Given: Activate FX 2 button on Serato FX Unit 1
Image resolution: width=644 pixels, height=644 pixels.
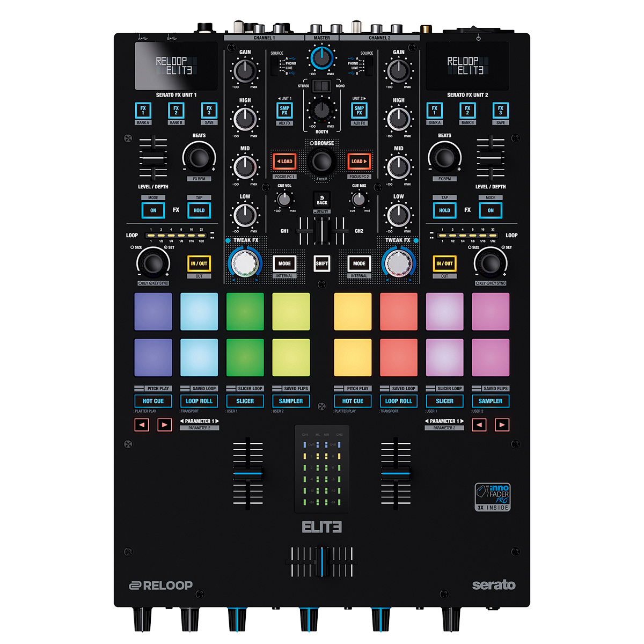Looking at the screenshot, I should pos(176,111).
